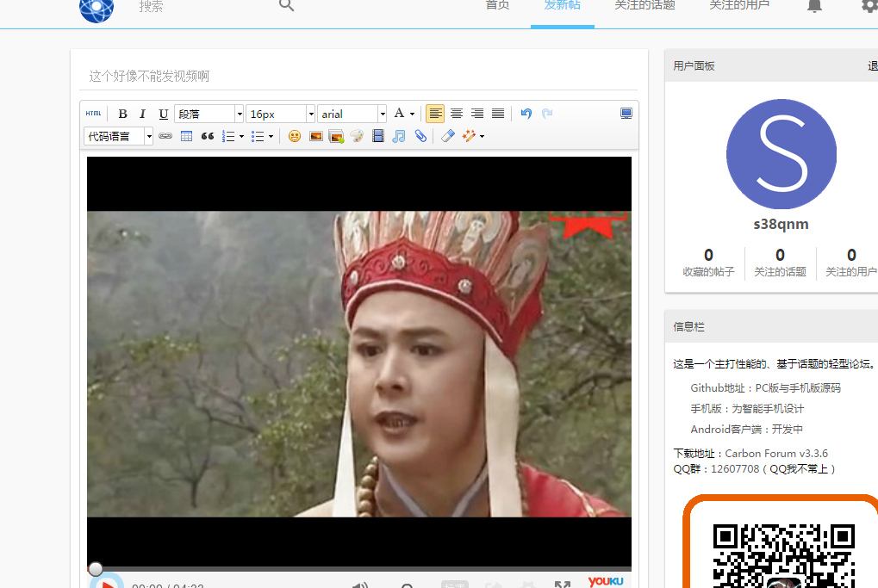
Task: Switch to HTML source mode
Action: pyautogui.click(x=94, y=114)
